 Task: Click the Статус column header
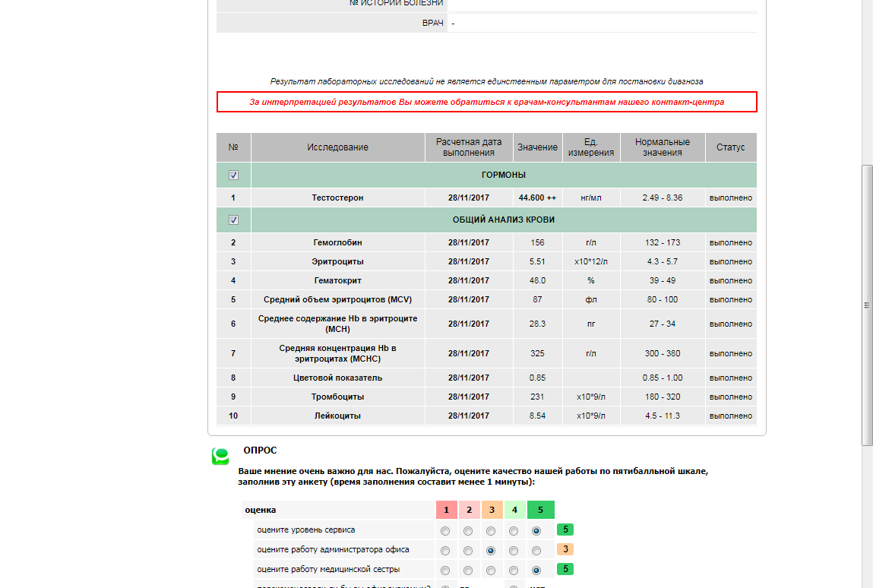coord(730,147)
